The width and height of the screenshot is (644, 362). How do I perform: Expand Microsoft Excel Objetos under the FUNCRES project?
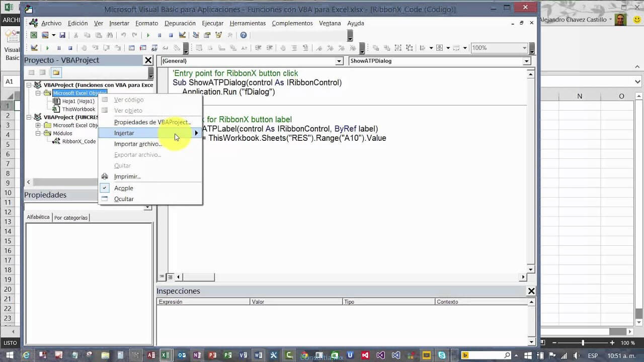(38, 125)
